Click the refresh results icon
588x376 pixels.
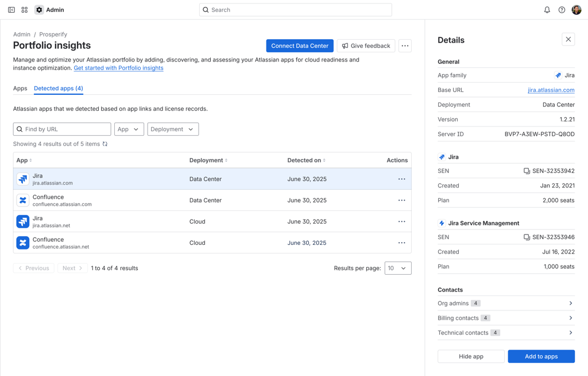click(105, 144)
